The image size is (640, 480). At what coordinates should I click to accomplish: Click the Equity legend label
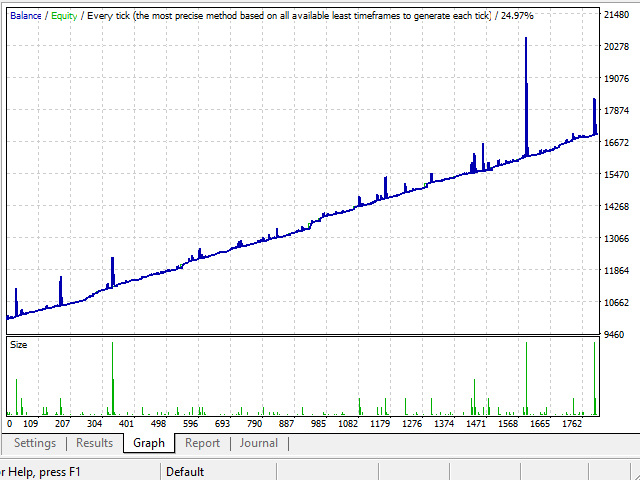[64, 16]
